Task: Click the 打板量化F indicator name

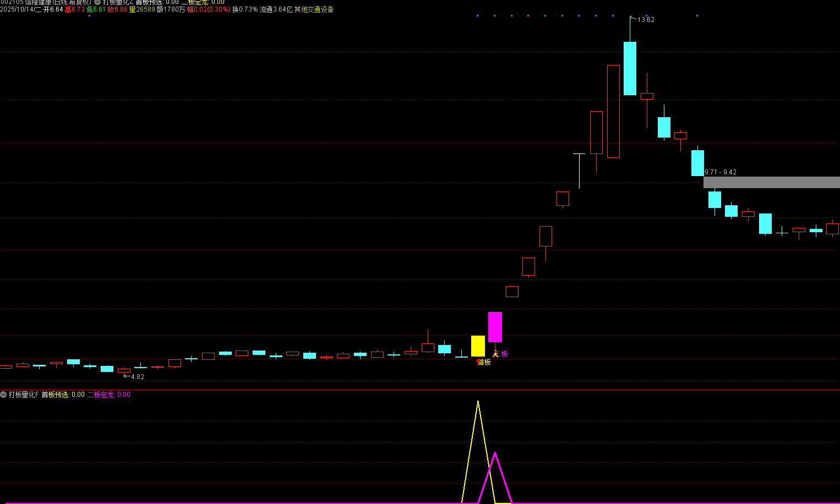Action: [24, 395]
